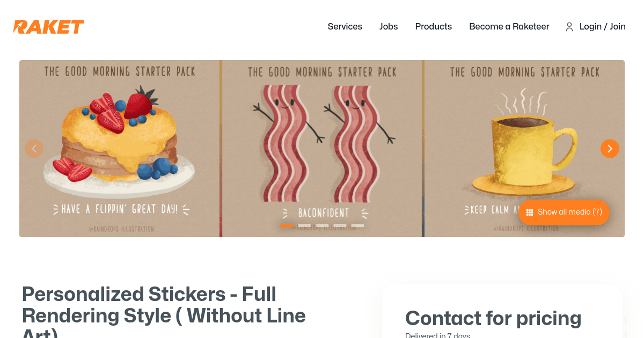Open the Jobs navigation menu

(x=389, y=26)
